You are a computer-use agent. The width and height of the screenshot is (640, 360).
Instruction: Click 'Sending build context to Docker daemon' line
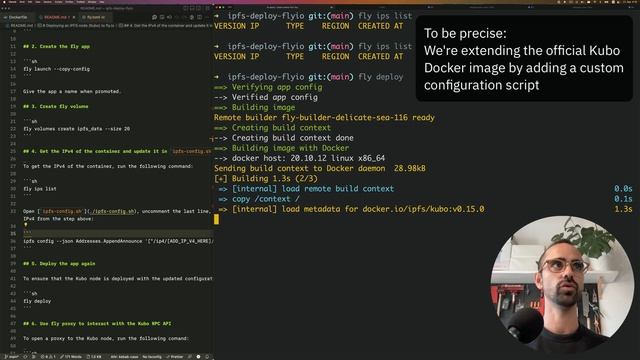[320, 168]
